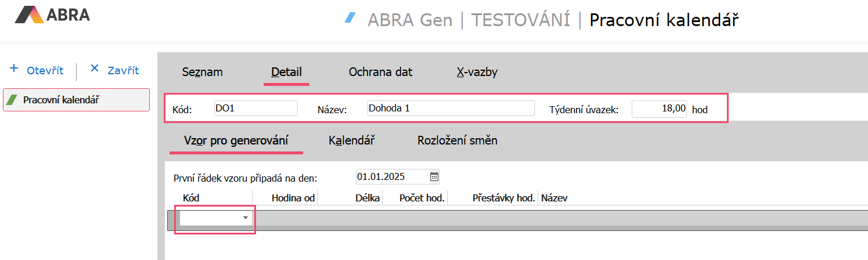868x260 pixels.
Task: Focus the Název field with Dohoda 1
Action: (450, 109)
